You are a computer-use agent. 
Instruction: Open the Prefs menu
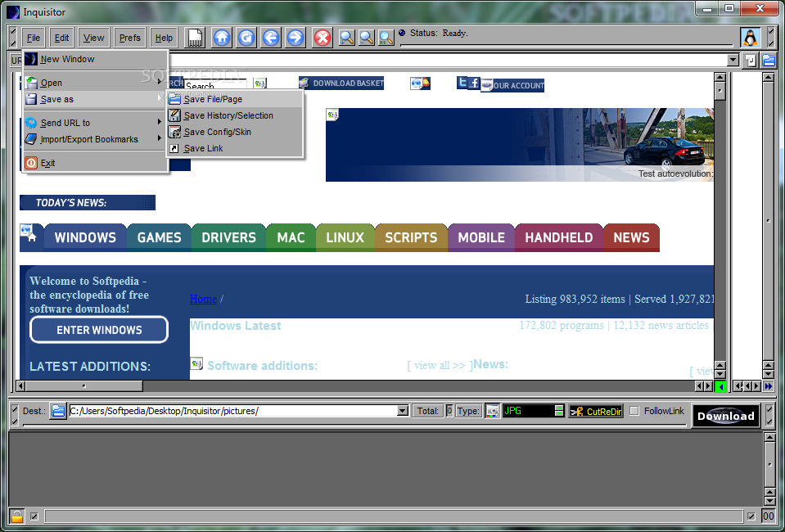point(129,38)
